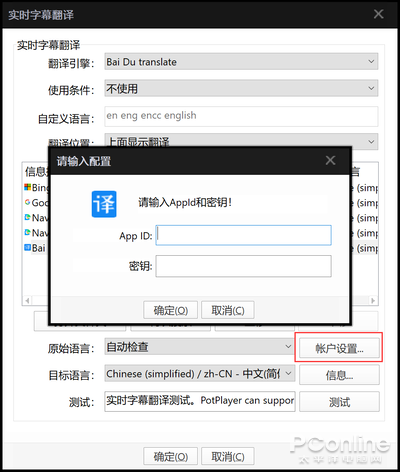Image resolution: width=400 pixels, height=472 pixels.
Task: Click the Baidu engine icon in list
Action: pyautogui.click(x=27, y=248)
